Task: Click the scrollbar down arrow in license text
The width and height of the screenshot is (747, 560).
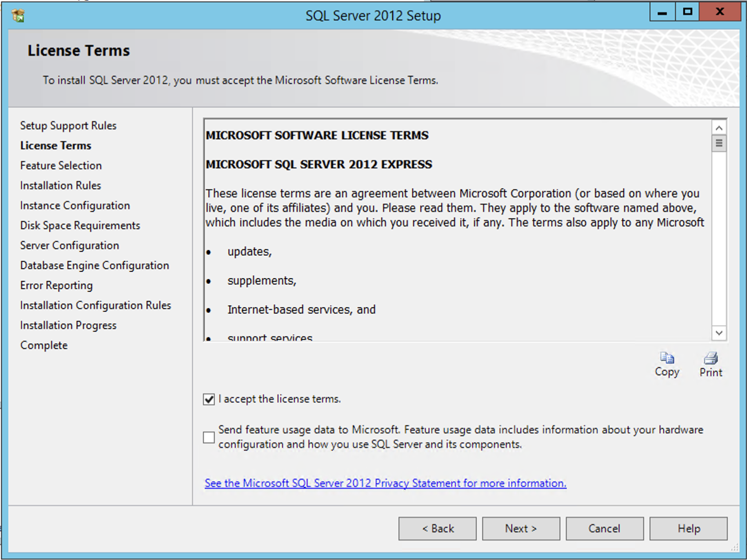Action: click(719, 333)
